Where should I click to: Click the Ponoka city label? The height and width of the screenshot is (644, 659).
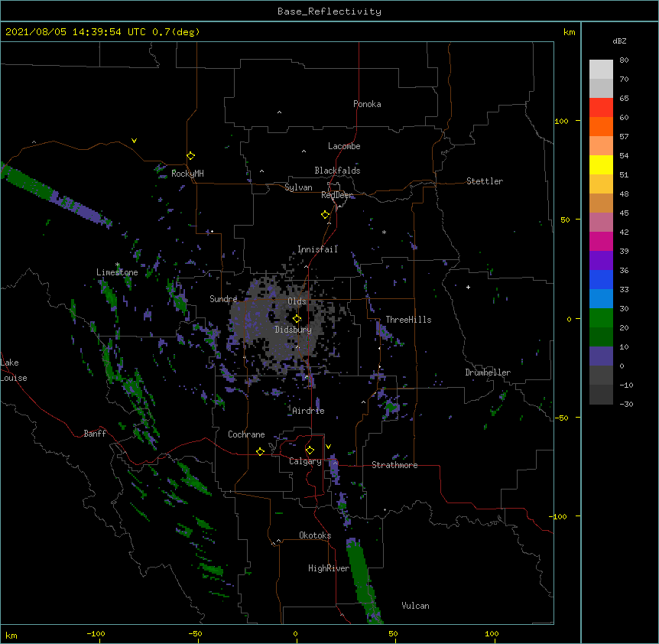pos(367,104)
